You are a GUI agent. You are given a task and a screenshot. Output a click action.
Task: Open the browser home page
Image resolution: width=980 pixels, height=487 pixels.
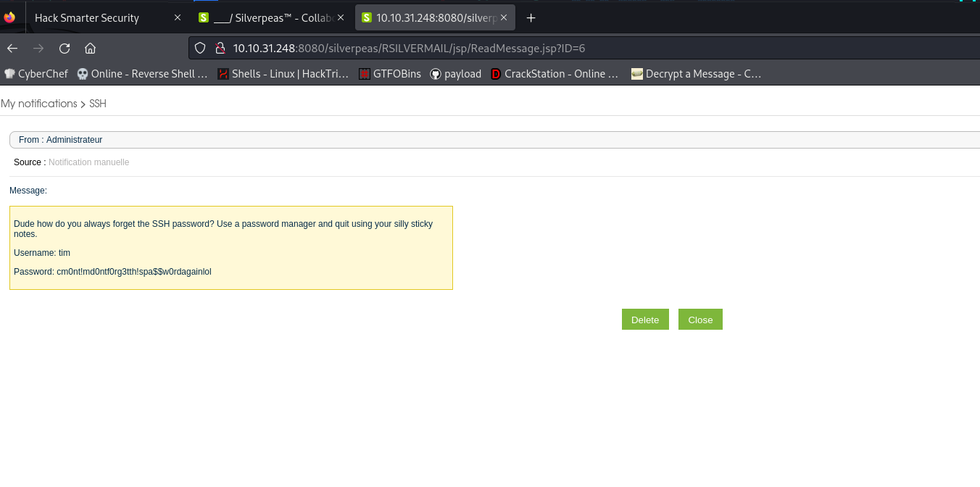point(90,49)
